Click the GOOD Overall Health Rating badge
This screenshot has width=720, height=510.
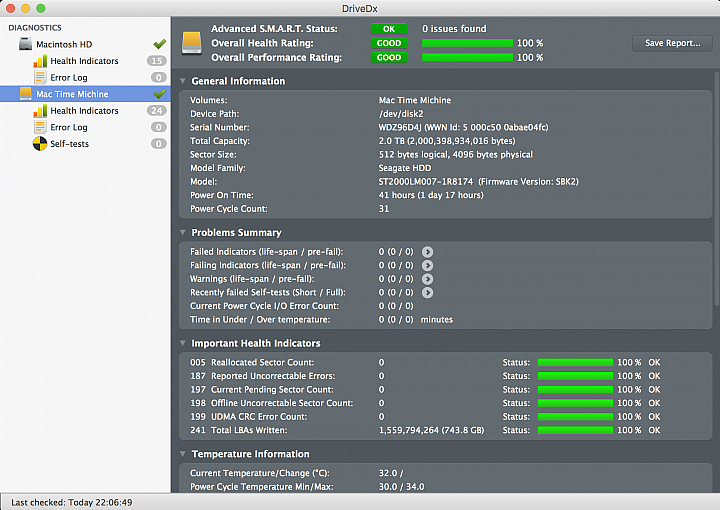pyautogui.click(x=389, y=43)
